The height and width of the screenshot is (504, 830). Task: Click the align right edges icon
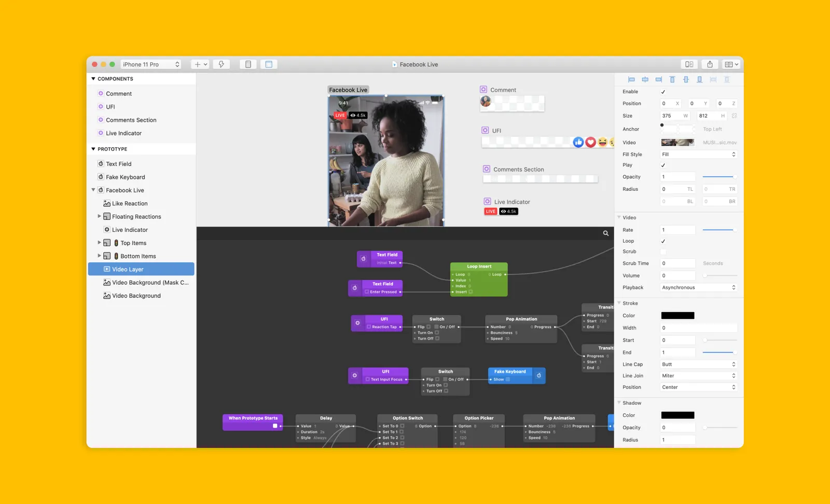coord(658,79)
